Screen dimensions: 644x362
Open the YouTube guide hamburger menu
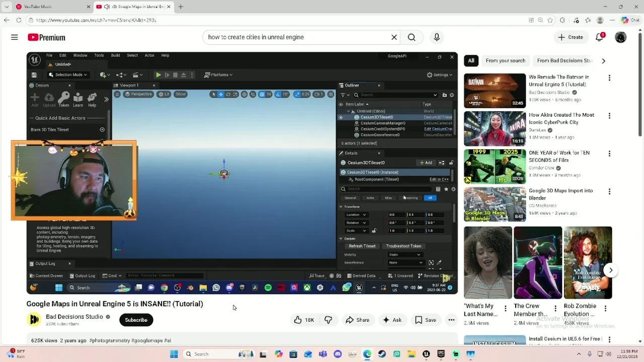tap(15, 37)
